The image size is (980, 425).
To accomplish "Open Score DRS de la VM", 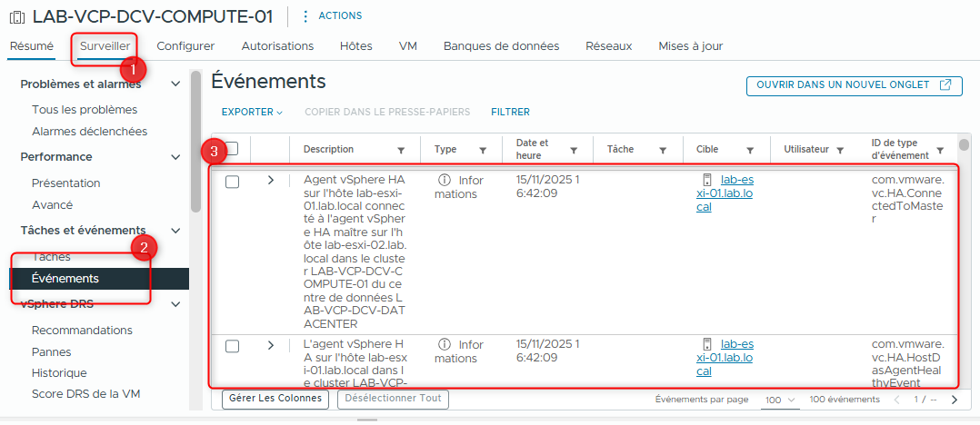I will click(85, 394).
